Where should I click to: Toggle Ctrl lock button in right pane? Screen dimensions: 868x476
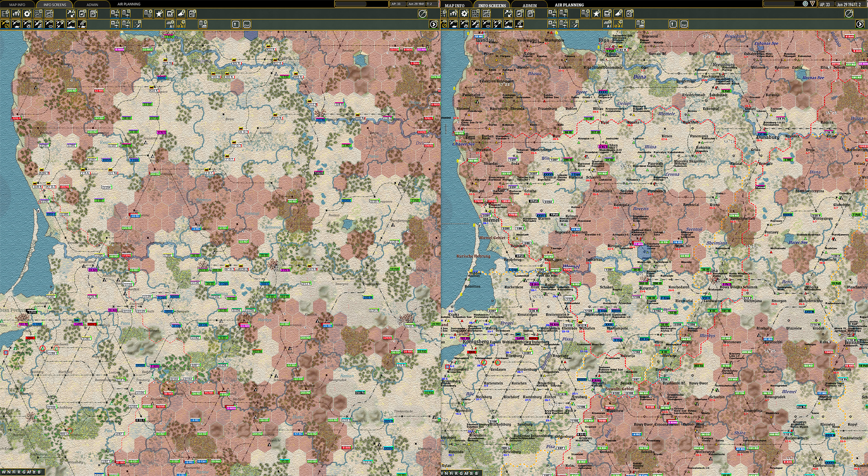click(684, 24)
